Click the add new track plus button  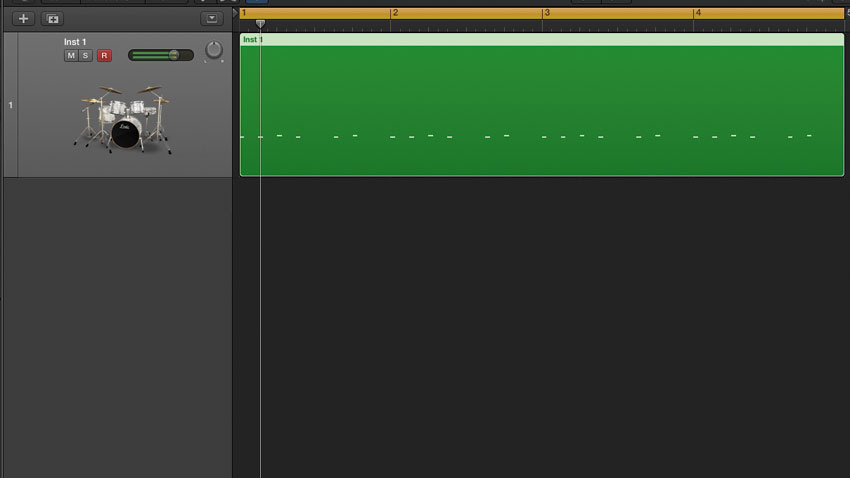(23, 19)
